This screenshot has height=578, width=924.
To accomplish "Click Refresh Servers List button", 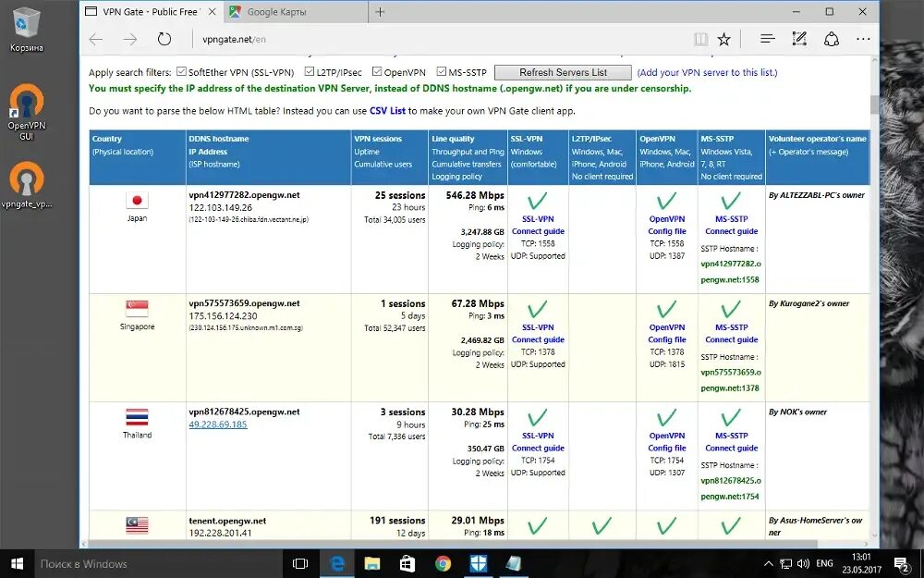I will click(x=563, y=72).
